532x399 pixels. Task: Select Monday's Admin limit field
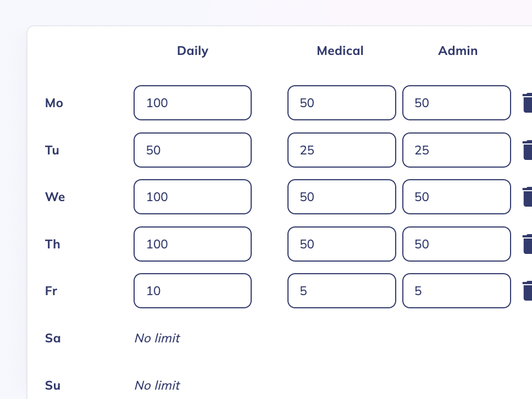(456, 103)
